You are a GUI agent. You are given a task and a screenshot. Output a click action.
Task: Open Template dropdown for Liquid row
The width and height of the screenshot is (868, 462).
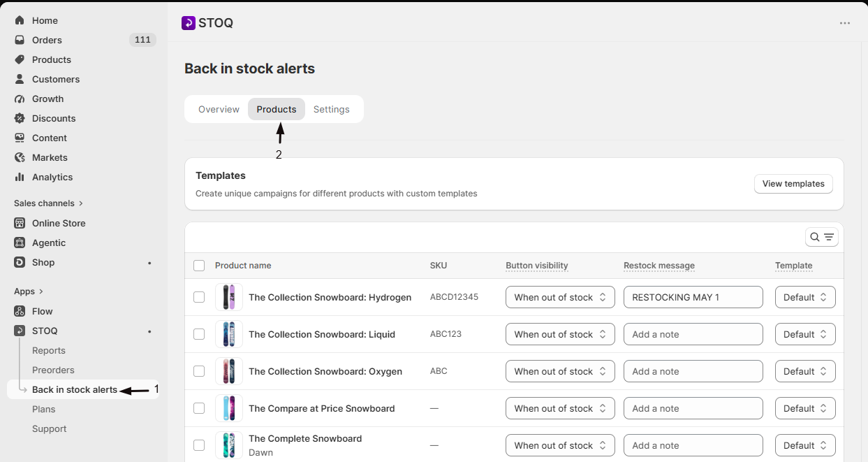[805, 334]
